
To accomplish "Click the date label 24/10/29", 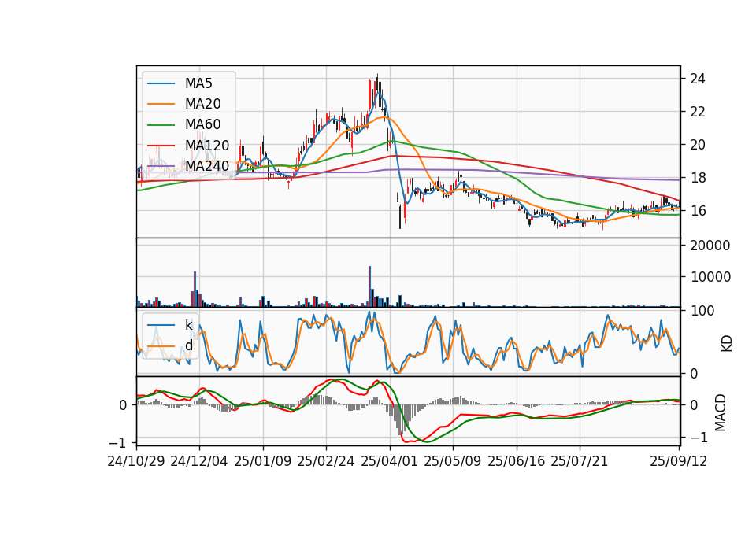I will click(x=136, y=461).
